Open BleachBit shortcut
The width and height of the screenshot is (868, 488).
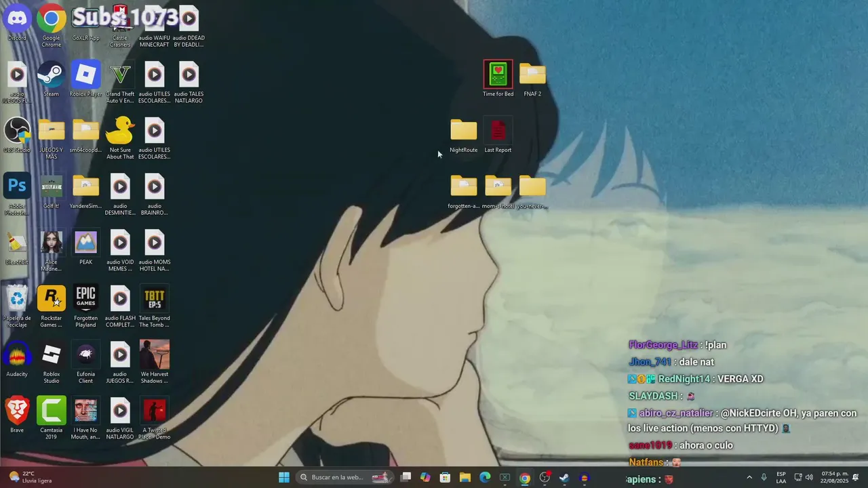[17, 247]
